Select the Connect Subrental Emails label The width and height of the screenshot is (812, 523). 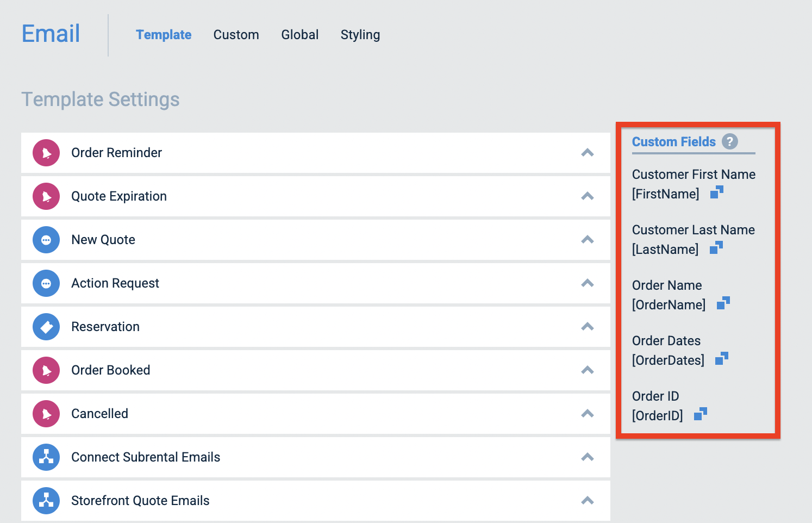[146, 457]
